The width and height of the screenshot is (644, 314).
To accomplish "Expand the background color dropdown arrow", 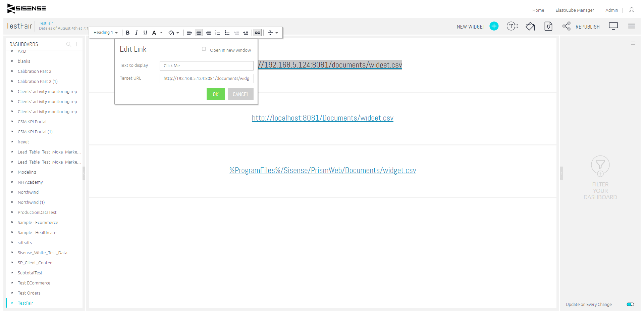I will point(178,33).
